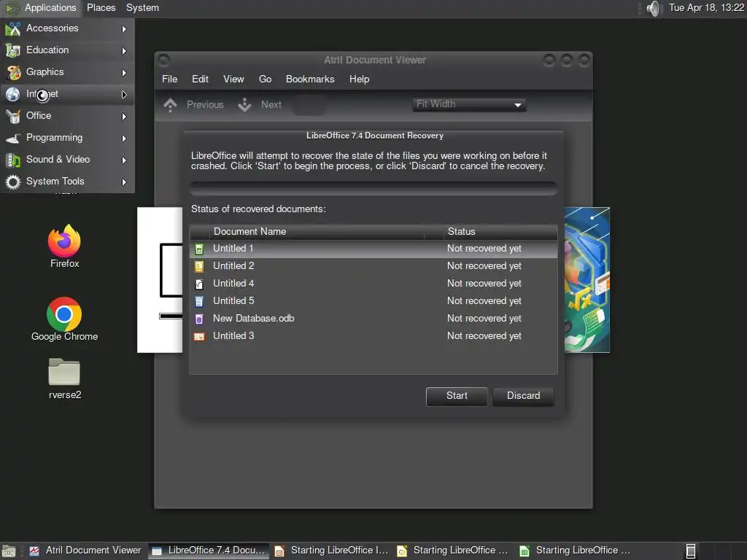Click the Document Name column header
Viewport: 747px width, 560px height.
[x=317, y=232]
